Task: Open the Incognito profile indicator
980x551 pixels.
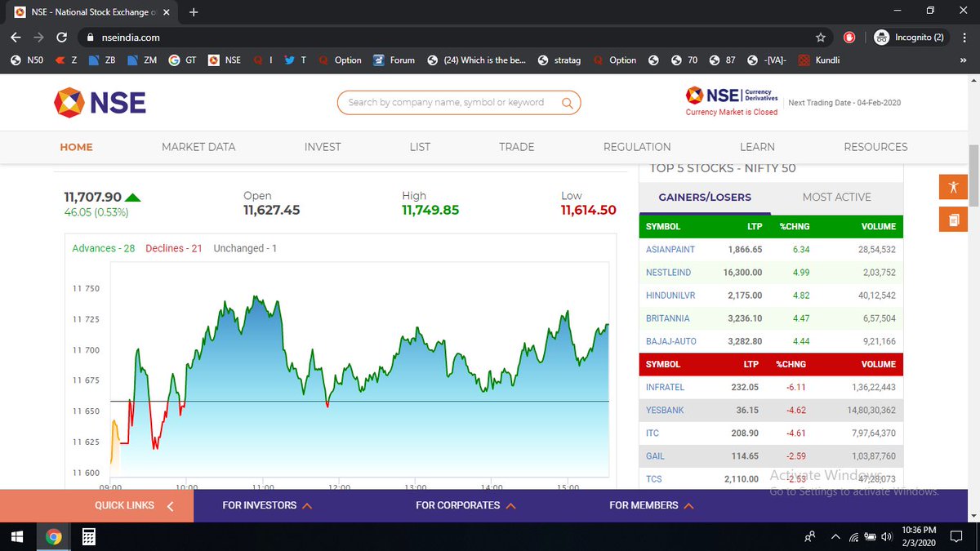Action: (911, 38)
